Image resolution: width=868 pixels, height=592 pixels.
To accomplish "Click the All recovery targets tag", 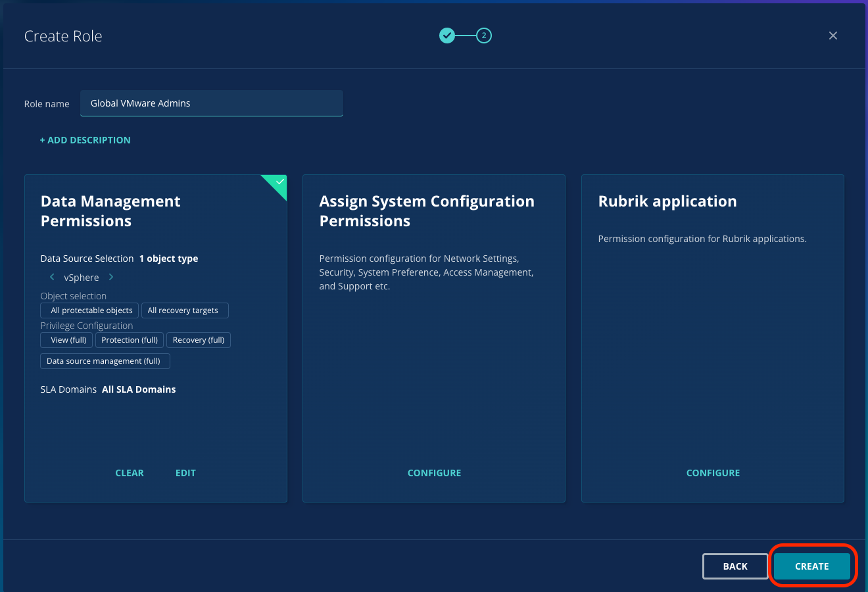I will click(183, 310).
